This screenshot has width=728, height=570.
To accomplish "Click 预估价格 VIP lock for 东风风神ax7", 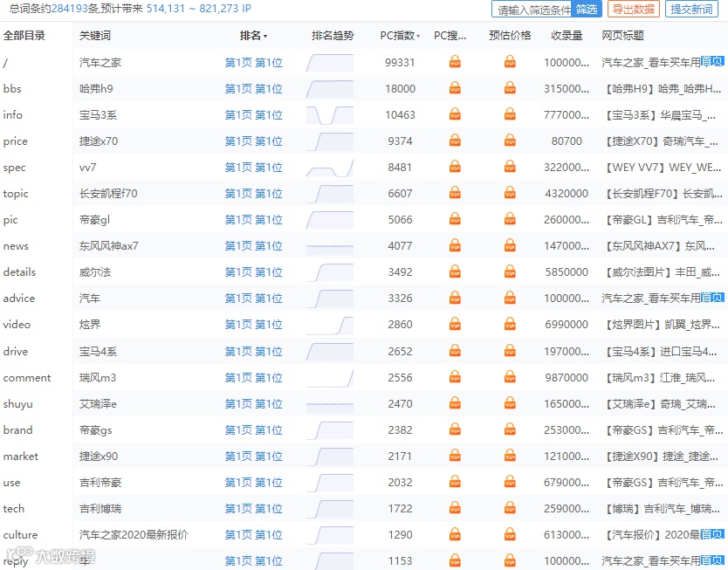I will [x=510, y=245].
